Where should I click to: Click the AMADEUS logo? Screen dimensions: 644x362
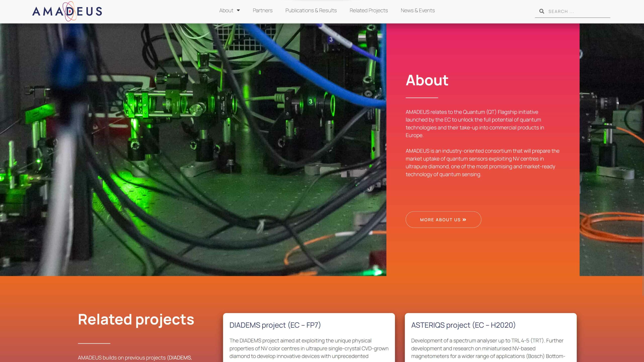click(67, 11)
